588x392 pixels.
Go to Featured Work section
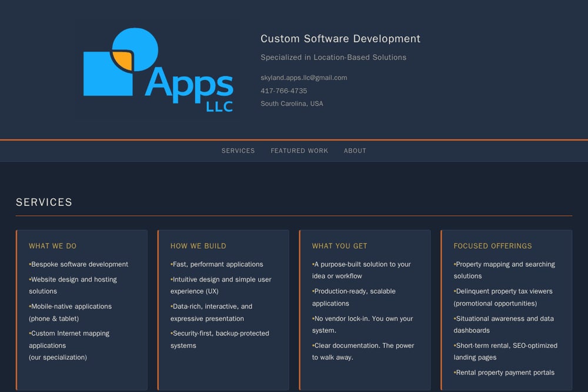point(299,150)
